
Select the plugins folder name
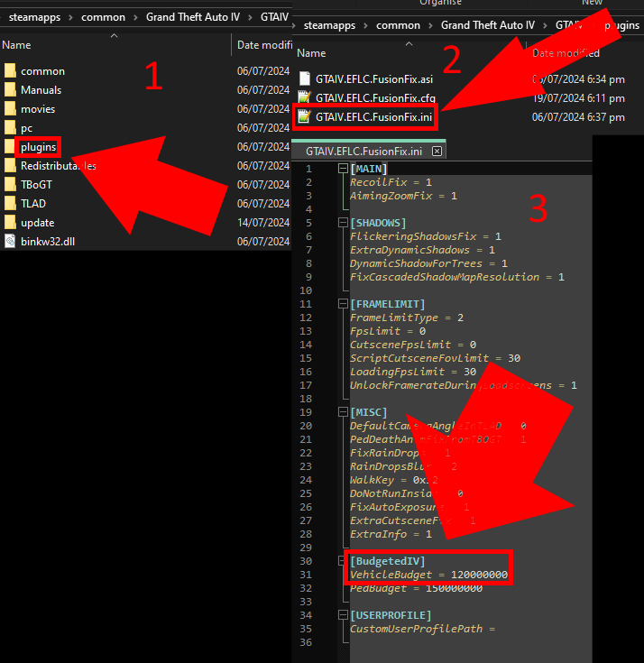[x=39, y=147]
